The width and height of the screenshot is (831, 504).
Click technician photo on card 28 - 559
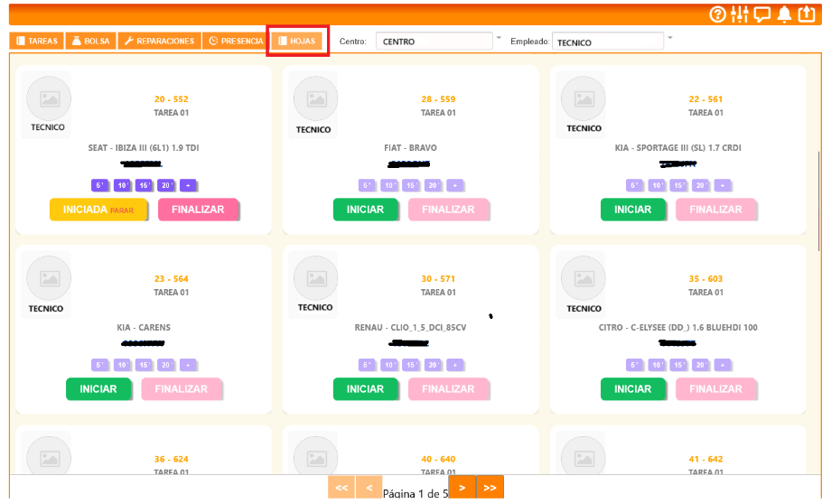click(316, 98)
